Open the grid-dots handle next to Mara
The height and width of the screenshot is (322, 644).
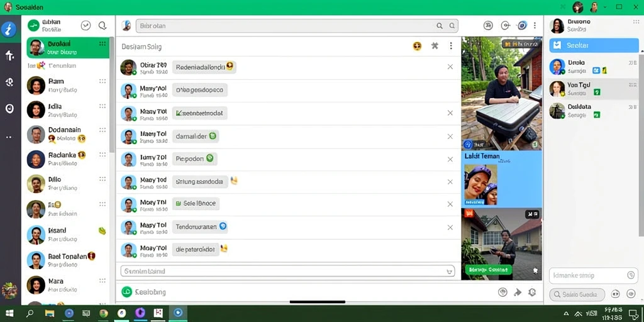(103, 281)
